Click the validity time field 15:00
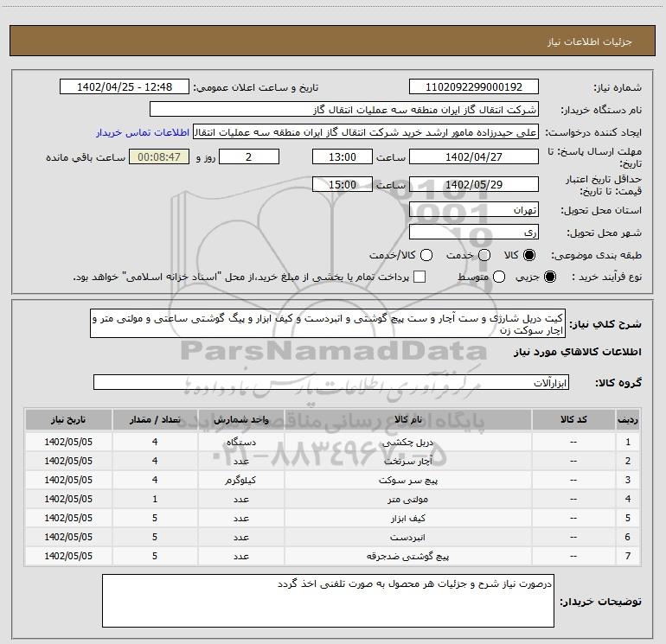 coord(343,184)
